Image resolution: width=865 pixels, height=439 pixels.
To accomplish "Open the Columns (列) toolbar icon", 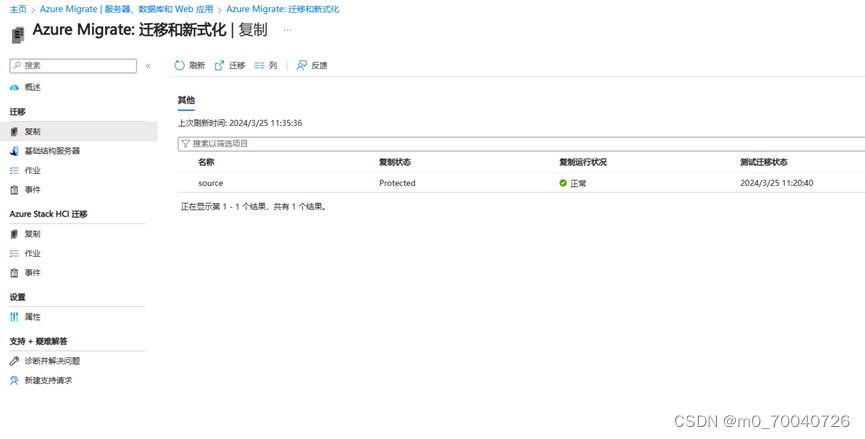I will pyautogui.click(x=259, y=66).
